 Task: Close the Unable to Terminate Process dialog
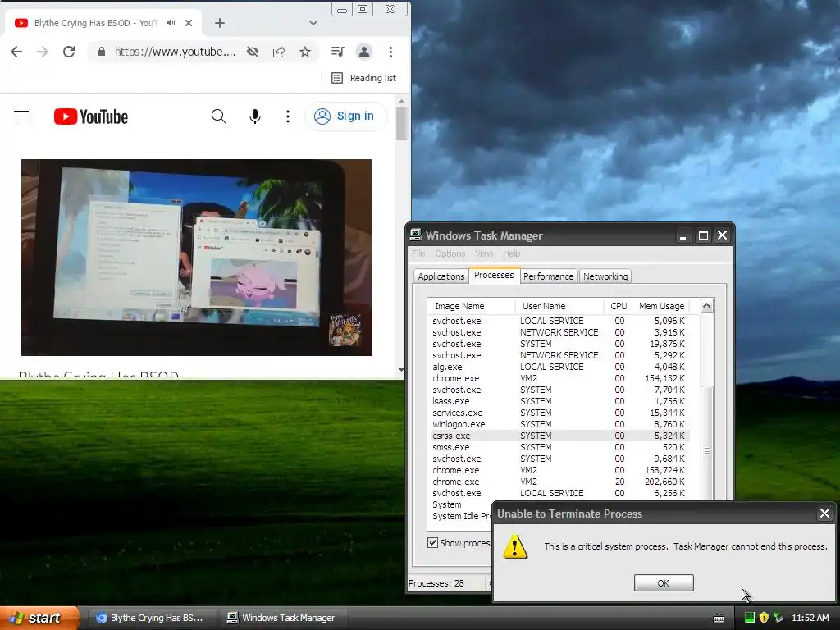[x=824, y=514]
